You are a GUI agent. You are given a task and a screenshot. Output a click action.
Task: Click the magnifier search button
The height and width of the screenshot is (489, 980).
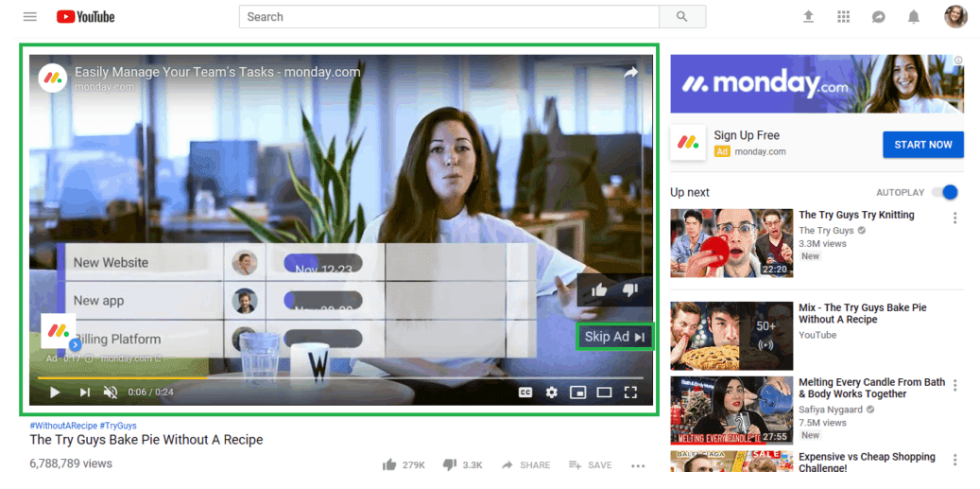(682, 17)
